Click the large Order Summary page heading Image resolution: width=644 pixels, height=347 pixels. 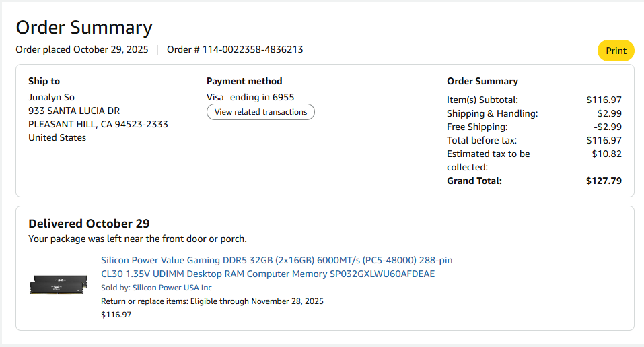[x=84, y=28]
